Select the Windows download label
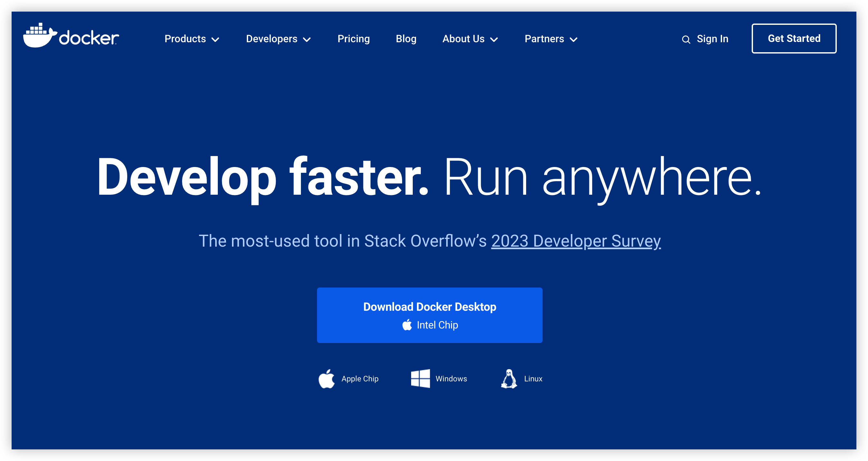 (451, 379)
